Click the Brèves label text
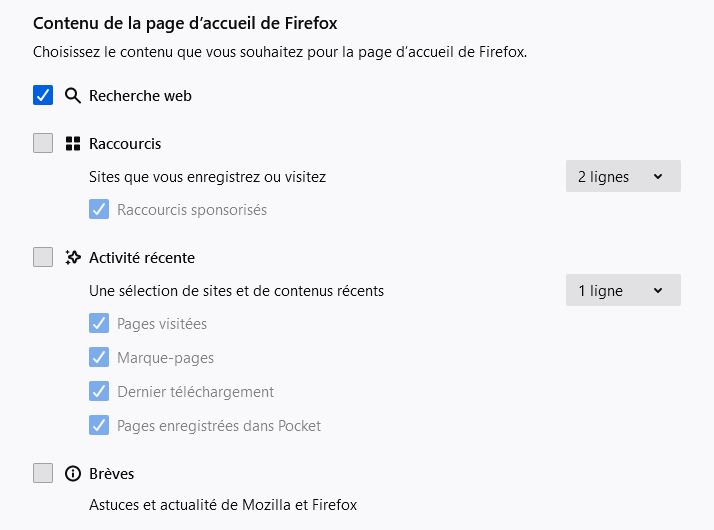 pyautogui.click(x=112, y=474)
